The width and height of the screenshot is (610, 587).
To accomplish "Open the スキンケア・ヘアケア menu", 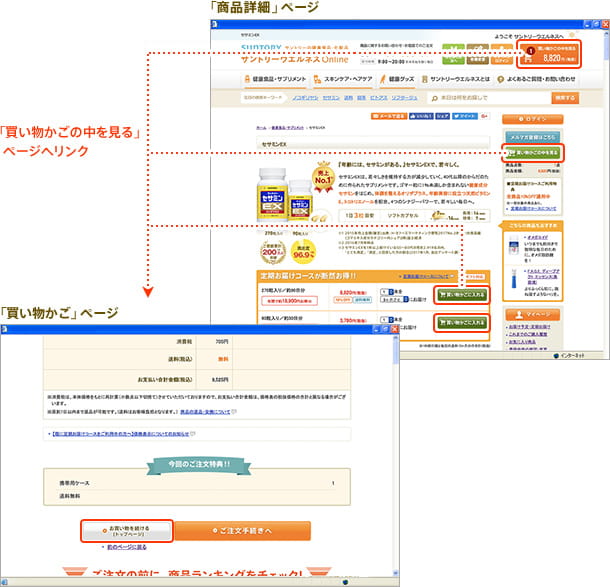I will 343,79.
